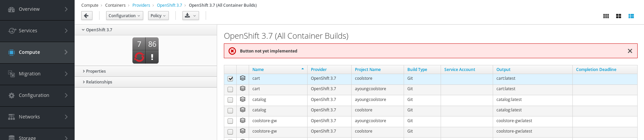
Task: Expand the Migration menu chevron
Action: click(66, 74)
